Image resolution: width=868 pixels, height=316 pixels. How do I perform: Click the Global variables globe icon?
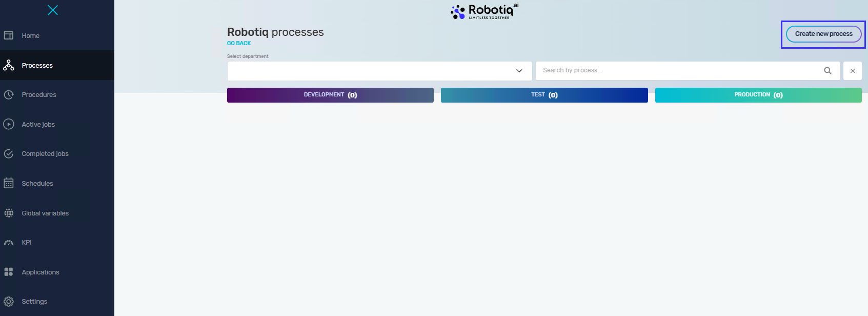[9, 213]
